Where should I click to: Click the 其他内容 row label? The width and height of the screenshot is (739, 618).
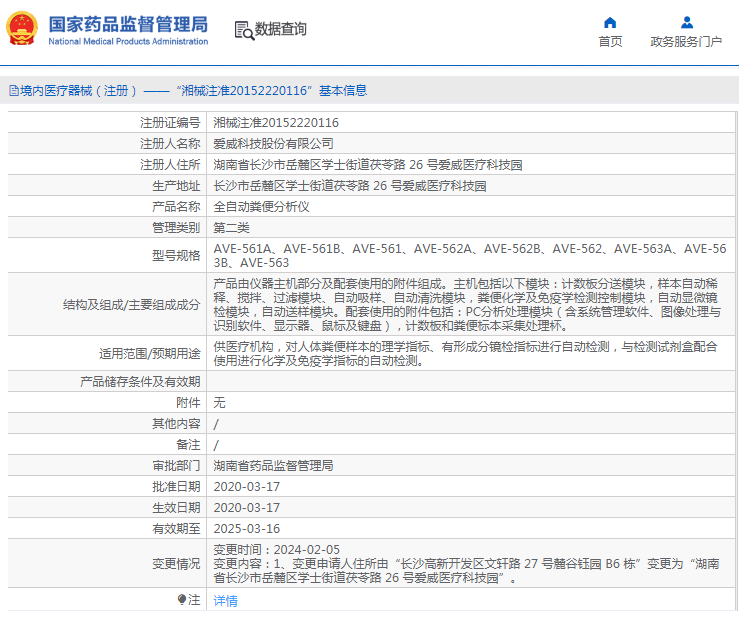coord(176,424)
